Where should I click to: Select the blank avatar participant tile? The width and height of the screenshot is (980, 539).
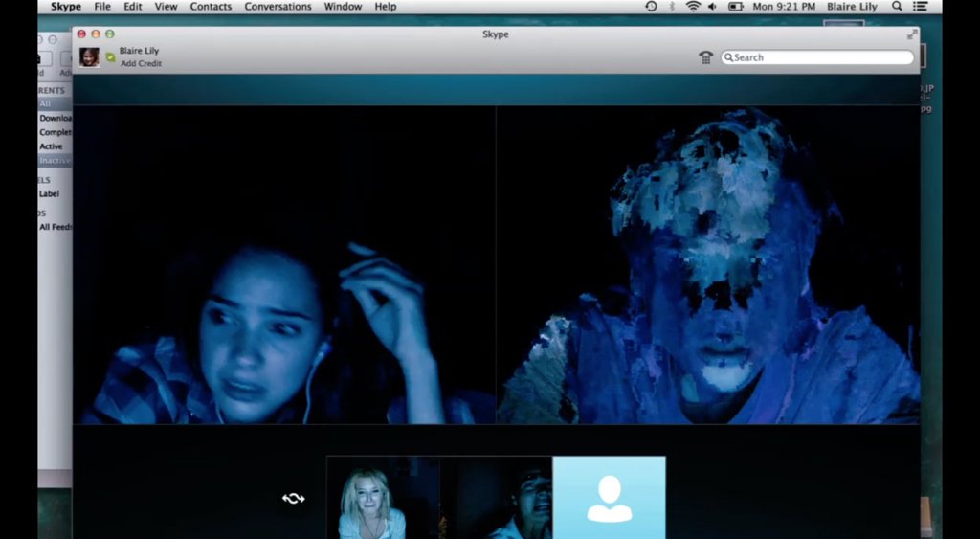610,497
